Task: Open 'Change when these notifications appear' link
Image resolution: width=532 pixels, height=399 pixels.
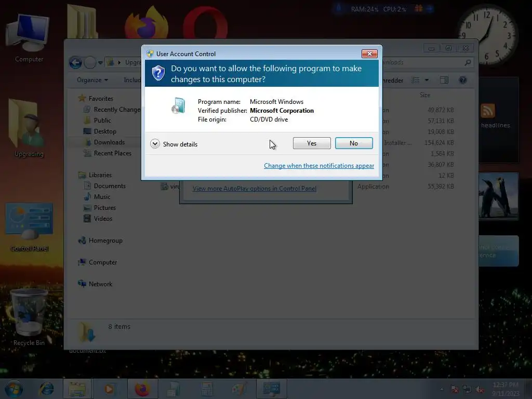Action: point(319,166)
